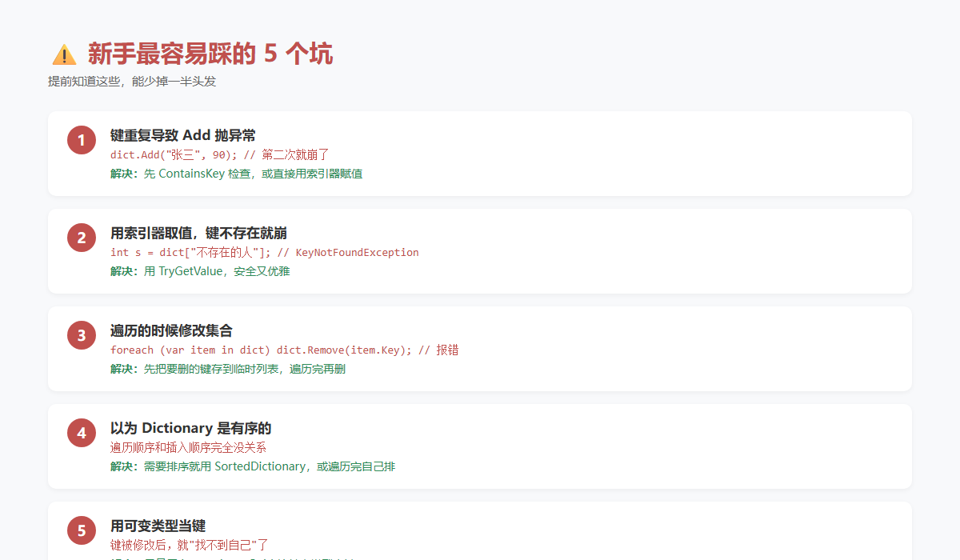
Task: Click the title 遍历的时候修改集合
Action: (x=171, y=330)
